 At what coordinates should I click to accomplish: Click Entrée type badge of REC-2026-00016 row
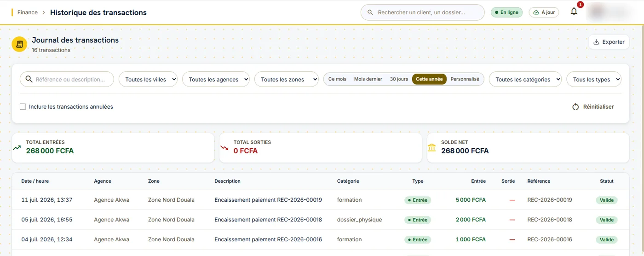click(418, 240)
